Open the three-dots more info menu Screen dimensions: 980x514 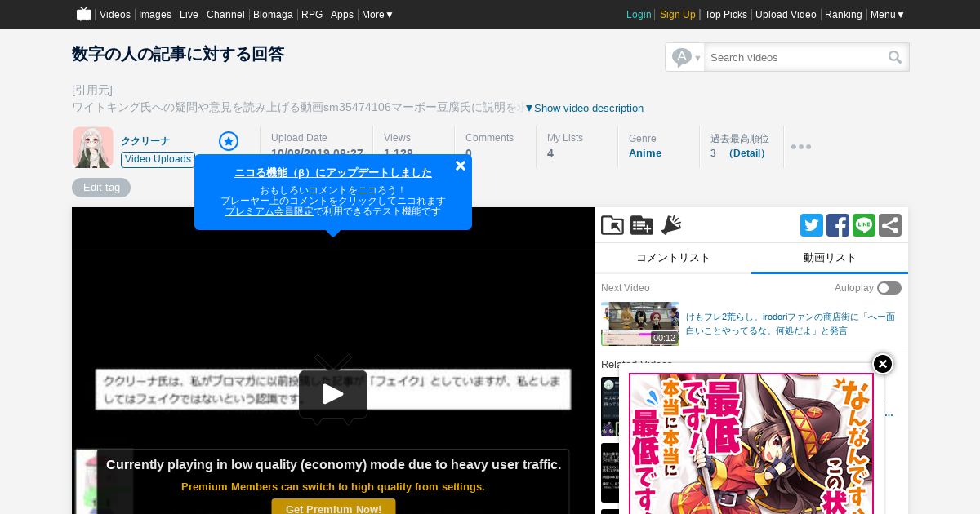(x=801, y=147)
